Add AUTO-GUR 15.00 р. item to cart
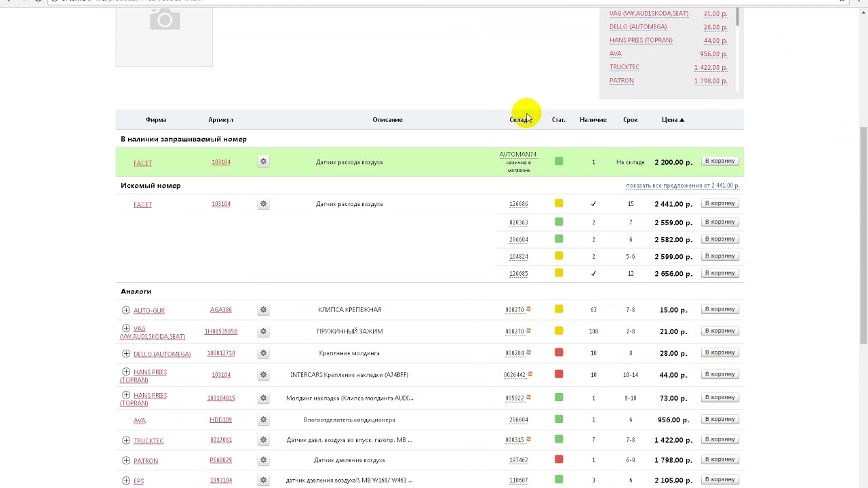This screenshot has height=488, width=868. point(719,309)
